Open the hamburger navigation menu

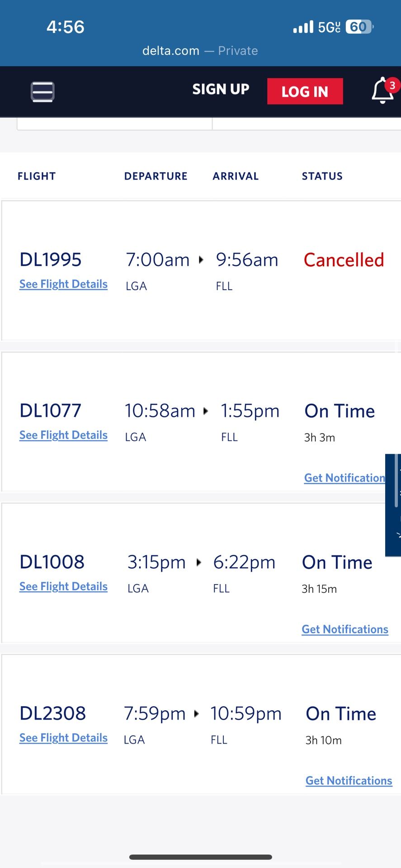pyautogui.click(x=42, y=92)
